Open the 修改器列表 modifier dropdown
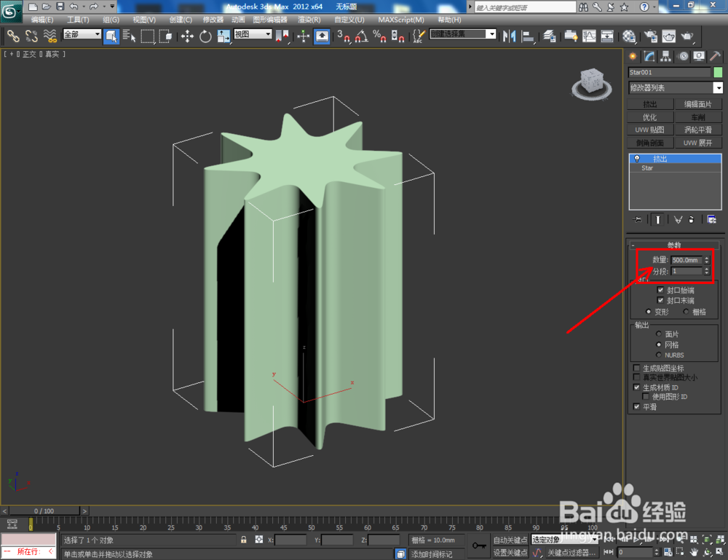 click(x=676, y=87)
